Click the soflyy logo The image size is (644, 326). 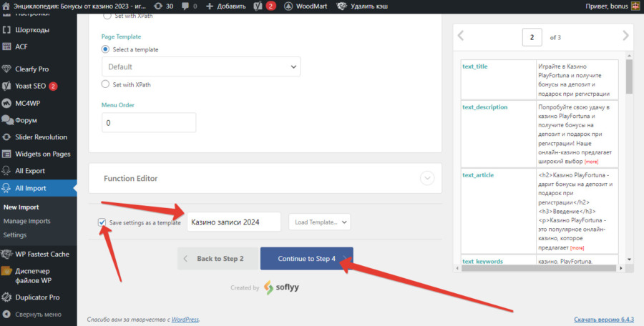point(281,287)
